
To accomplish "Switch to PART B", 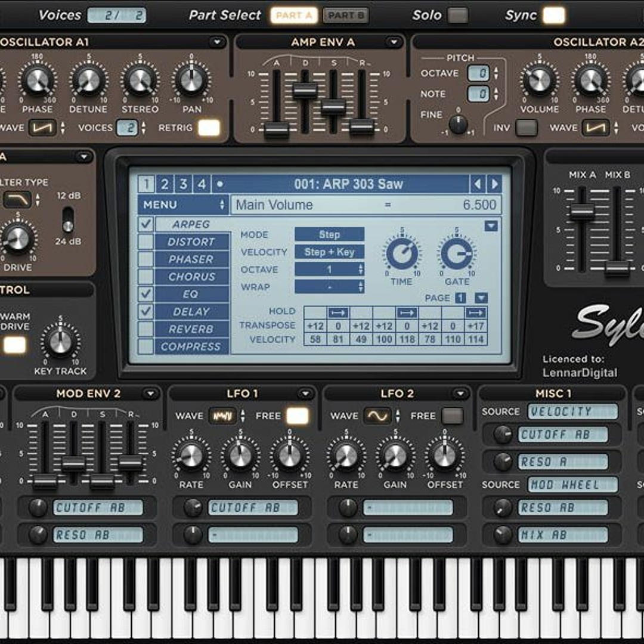I will tap(346, 16).
